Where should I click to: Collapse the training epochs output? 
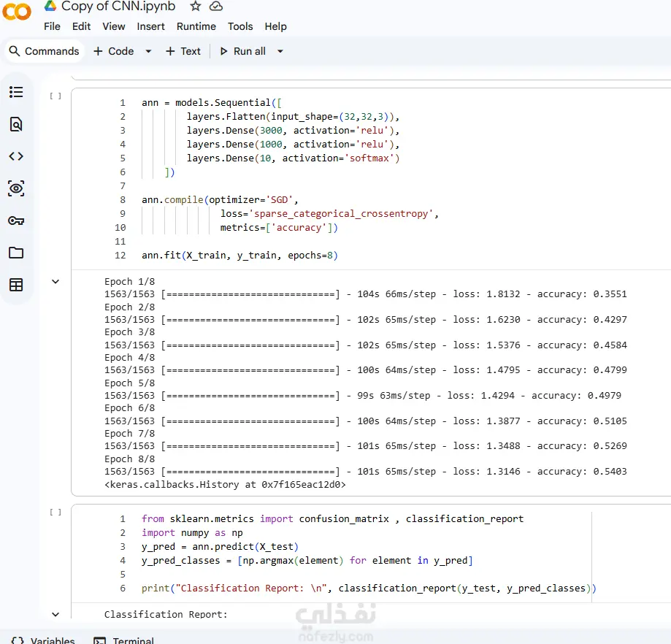point(55,282)
